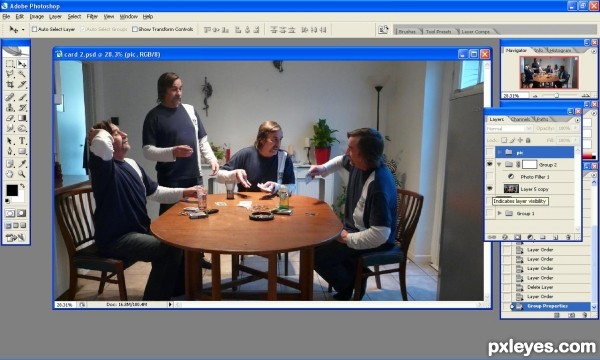Enable Show Transform Controls checkbox
The height and width of the screenshot is (360, 600).
tap(135, 29)
